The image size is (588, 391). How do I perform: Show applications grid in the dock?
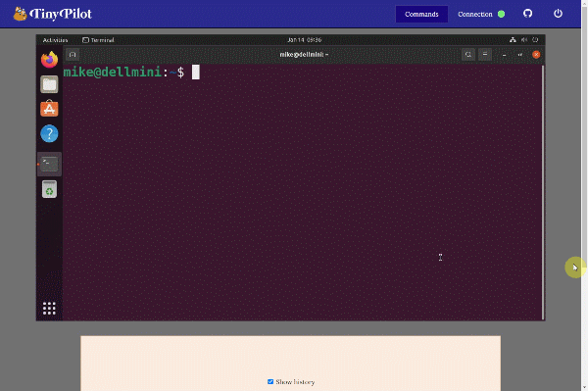(x=49, y=308)
